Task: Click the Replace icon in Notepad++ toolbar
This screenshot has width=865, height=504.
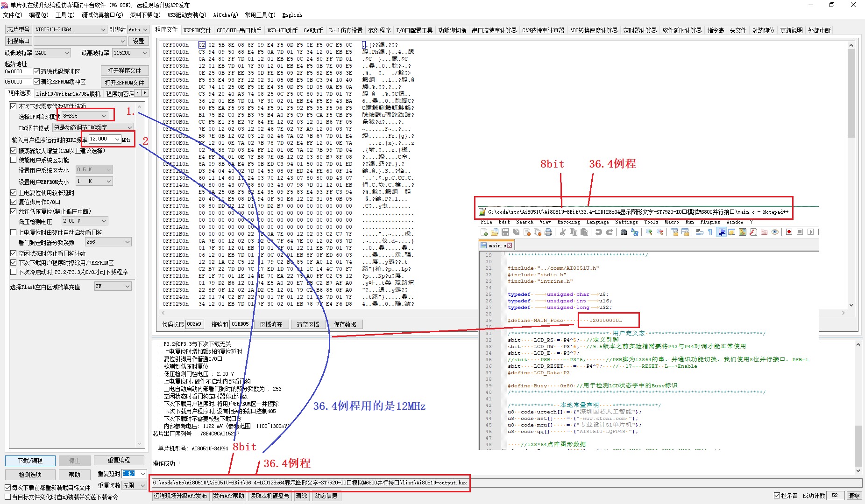Action: [x=634, y=232]
